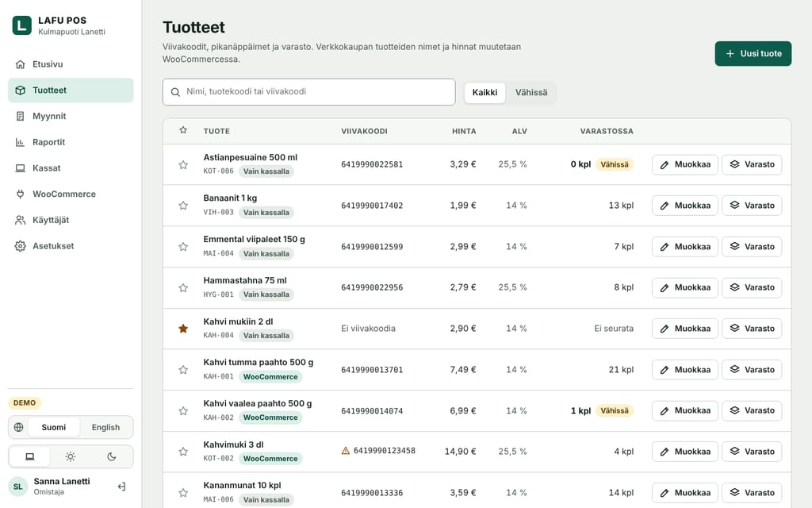Toggle the Kananmunat 10 kpl star
The image size is (812, 508).
coord(183,493)
